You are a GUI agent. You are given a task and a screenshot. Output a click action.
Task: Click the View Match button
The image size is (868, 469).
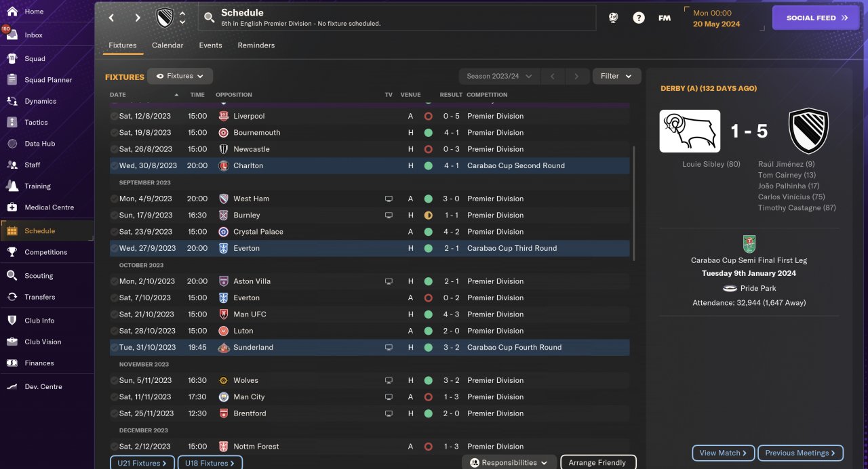[723, 453]
